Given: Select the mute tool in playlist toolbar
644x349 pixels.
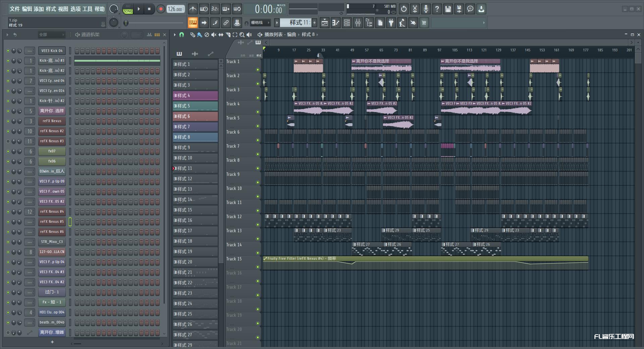Looking at the screenshot, I should (214, 35).
